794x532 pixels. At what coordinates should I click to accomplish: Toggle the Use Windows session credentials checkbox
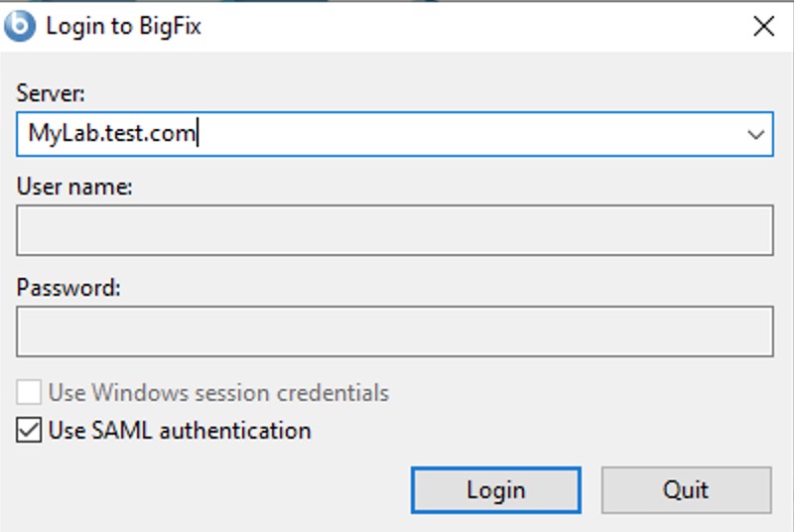(x=29, y=392)
